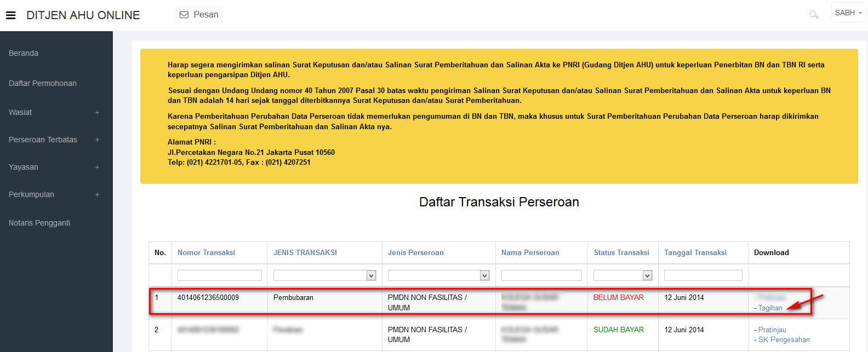
Task: Select Notaris Pengganti in sidebar
Action: [x=39, y=223]
